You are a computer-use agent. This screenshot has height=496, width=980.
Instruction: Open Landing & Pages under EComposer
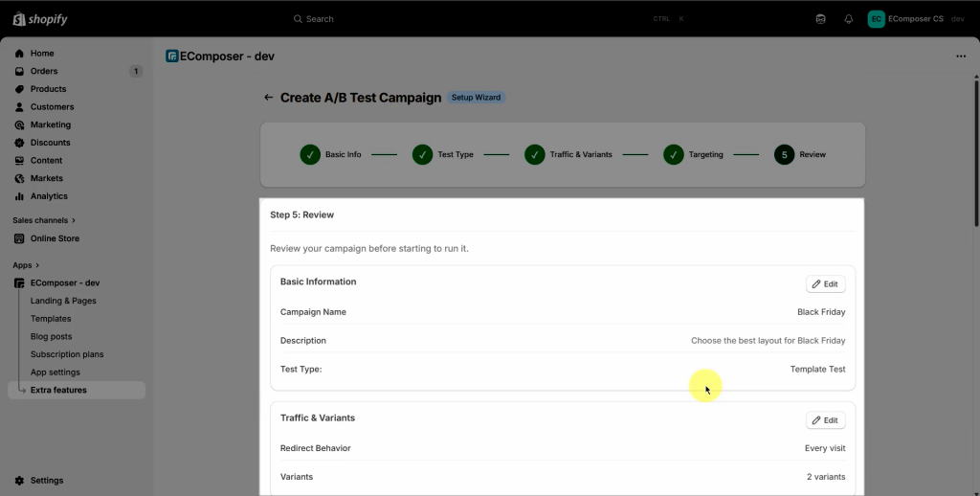(63, 301)
